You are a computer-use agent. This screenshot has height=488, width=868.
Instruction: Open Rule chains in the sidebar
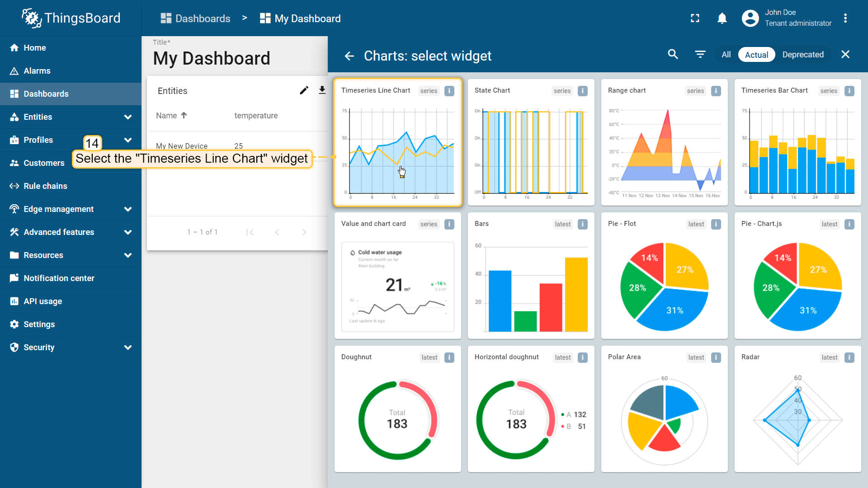(71, 186)
